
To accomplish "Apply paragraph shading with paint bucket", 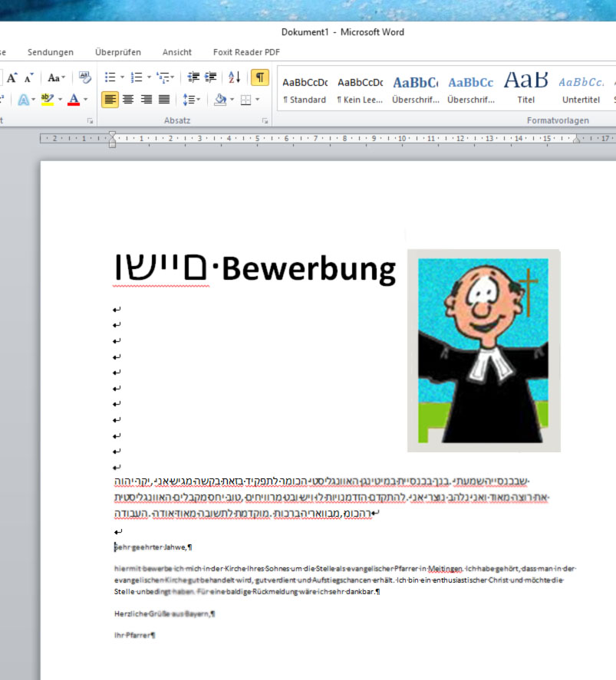I will (x=220, y=100).
